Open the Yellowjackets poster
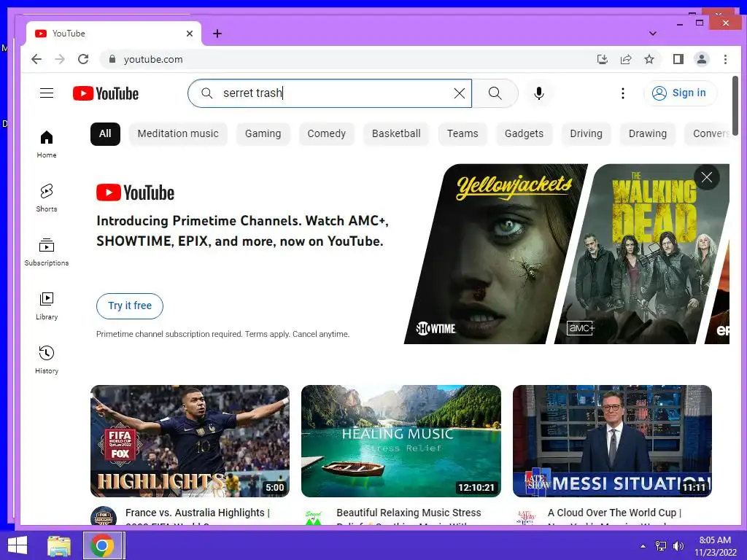Image resolution: width=747 pixels, height=560 pixels. click(495, 254)
